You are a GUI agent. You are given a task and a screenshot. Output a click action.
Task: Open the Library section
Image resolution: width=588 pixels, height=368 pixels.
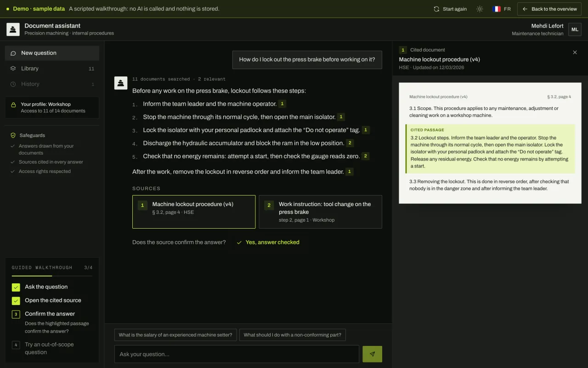(52, 69)
